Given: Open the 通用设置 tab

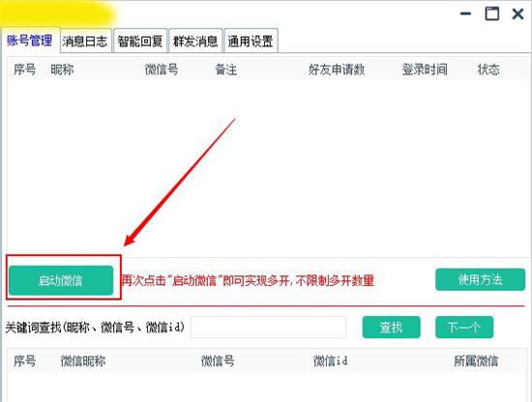Looking at the screenshot, I should [251, 41].
